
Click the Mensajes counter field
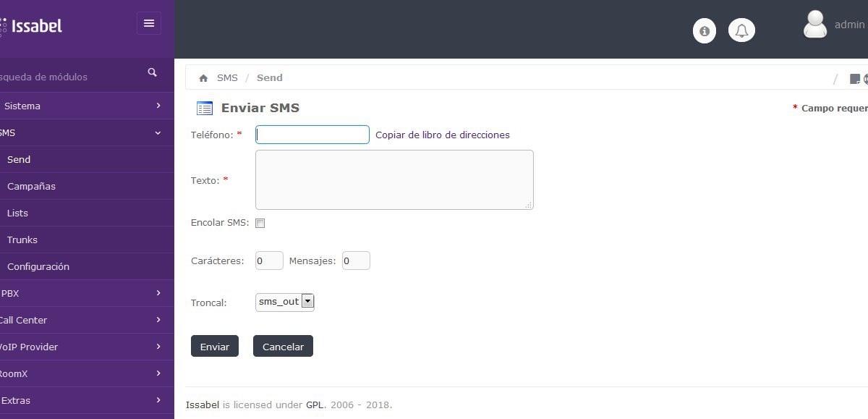coord(356,261)
